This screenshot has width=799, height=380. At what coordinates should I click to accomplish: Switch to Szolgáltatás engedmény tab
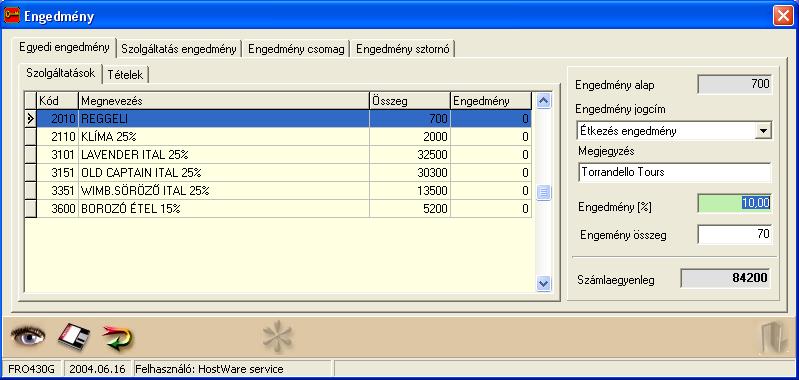(179, 49)
